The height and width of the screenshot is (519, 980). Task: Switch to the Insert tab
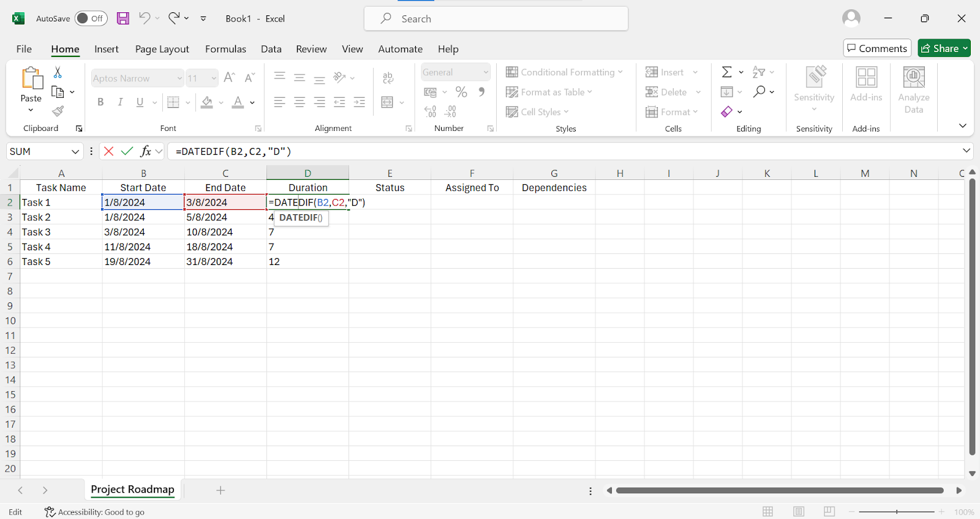107,49
